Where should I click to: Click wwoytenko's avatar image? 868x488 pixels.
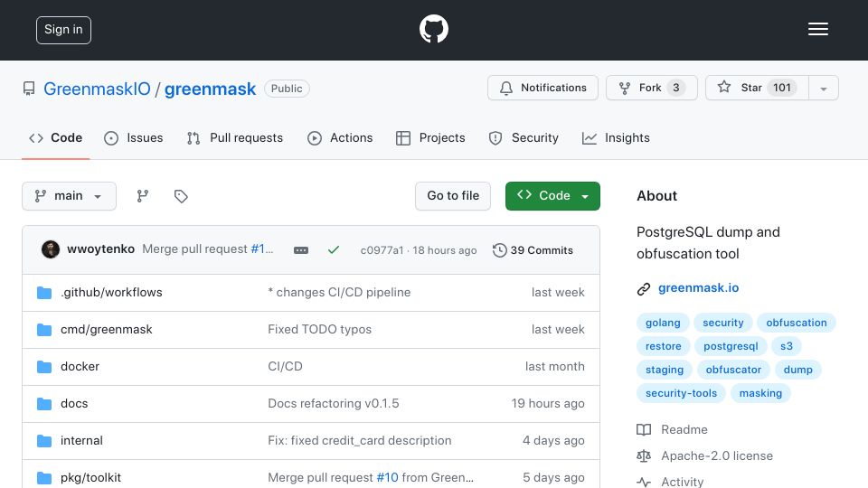51,249
